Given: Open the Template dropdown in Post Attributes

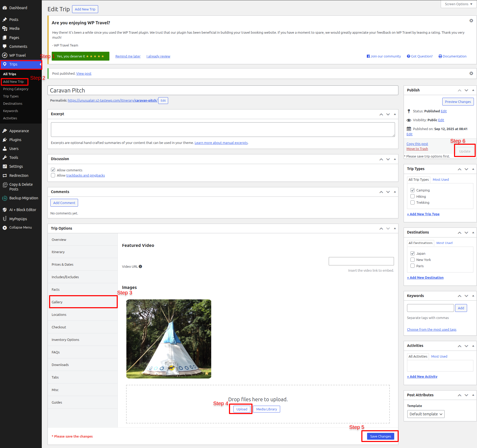Looking at the screenshot, I should tap(426, 414).
